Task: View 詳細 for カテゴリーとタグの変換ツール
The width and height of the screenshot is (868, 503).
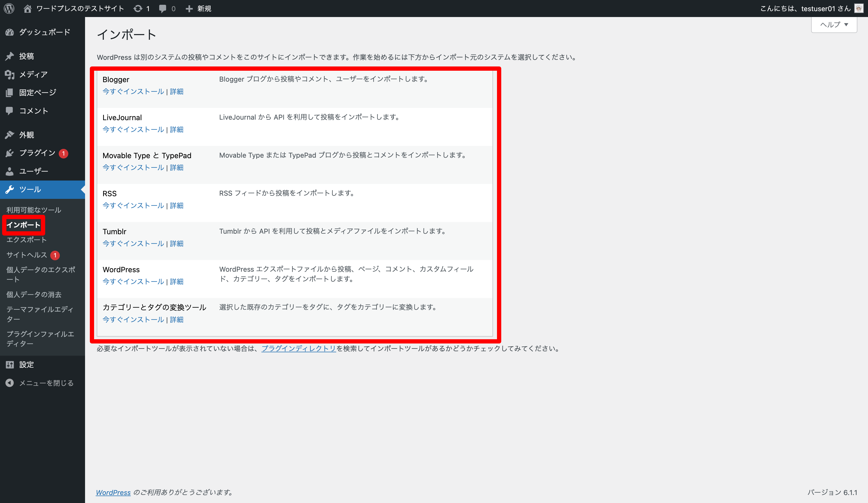Action: point(177,320)
